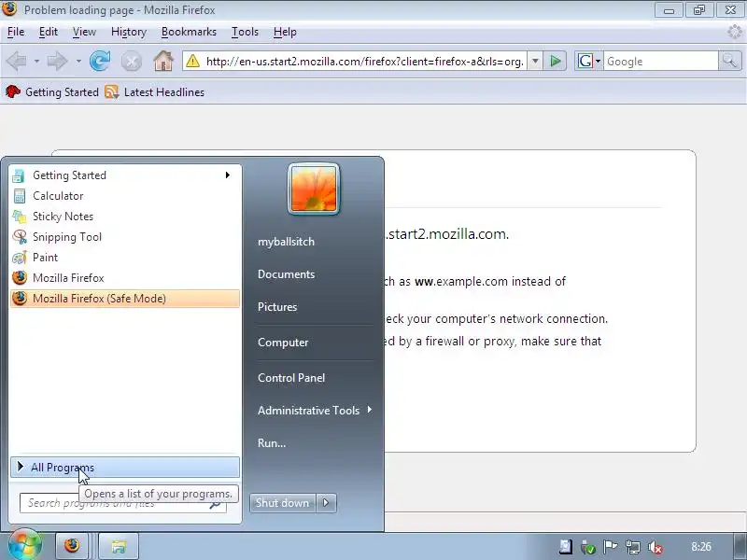Open the Tools menu

tap(245, 32)
